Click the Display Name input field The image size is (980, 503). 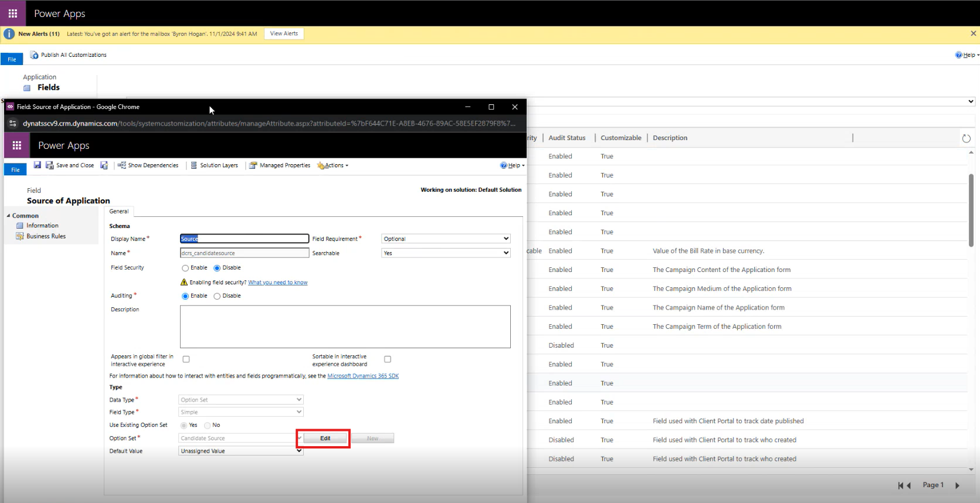click(x=244, y=239)
